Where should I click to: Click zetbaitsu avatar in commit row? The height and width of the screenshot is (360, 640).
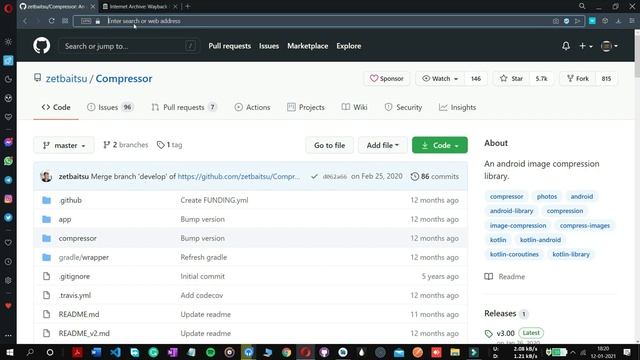pos(46,176)
